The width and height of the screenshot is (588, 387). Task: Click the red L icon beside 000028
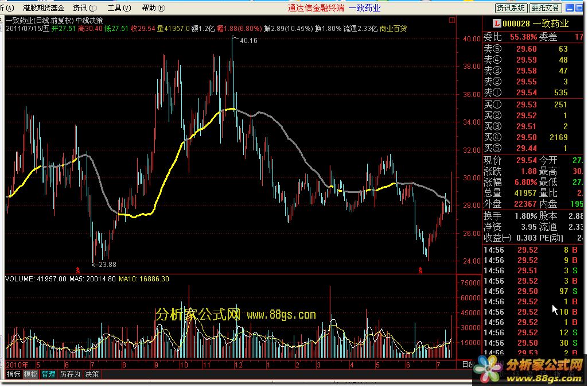tap(497, 24)
